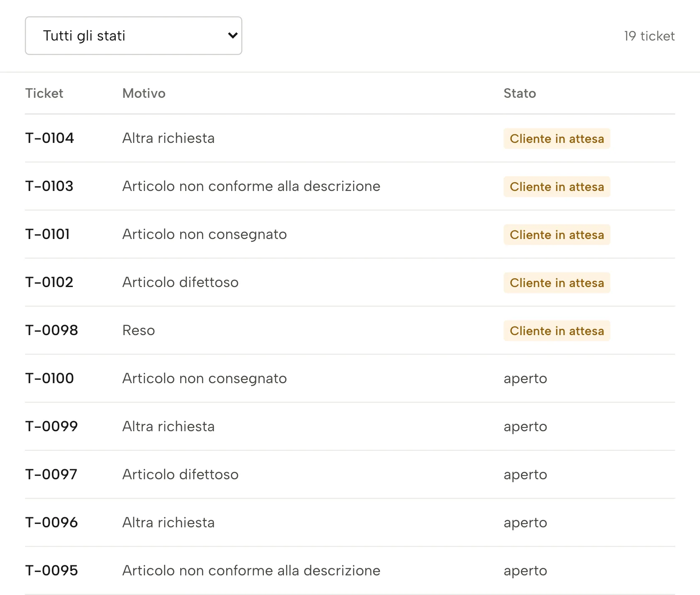Select the 19 ticket count label
Viewport: 700px width, 595px height.
point(649,36)
